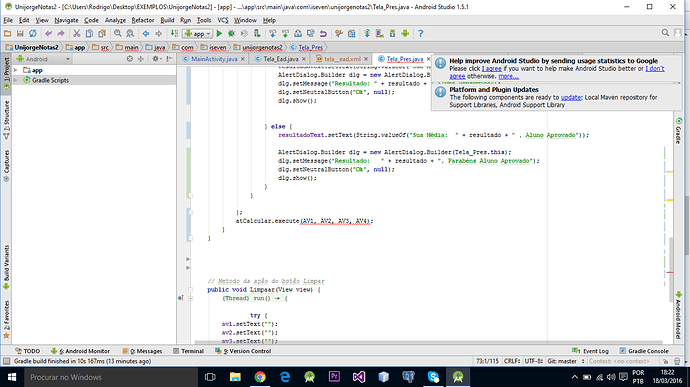This screenshot has height=387, width=690.
Task: Attach debugger to Android process icon
Action: click(257, 33)
